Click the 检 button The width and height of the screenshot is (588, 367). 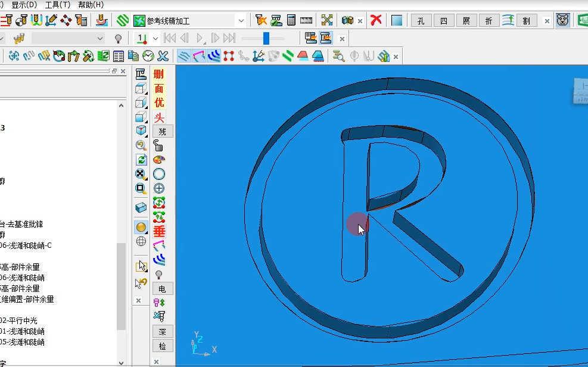[163, 346]
